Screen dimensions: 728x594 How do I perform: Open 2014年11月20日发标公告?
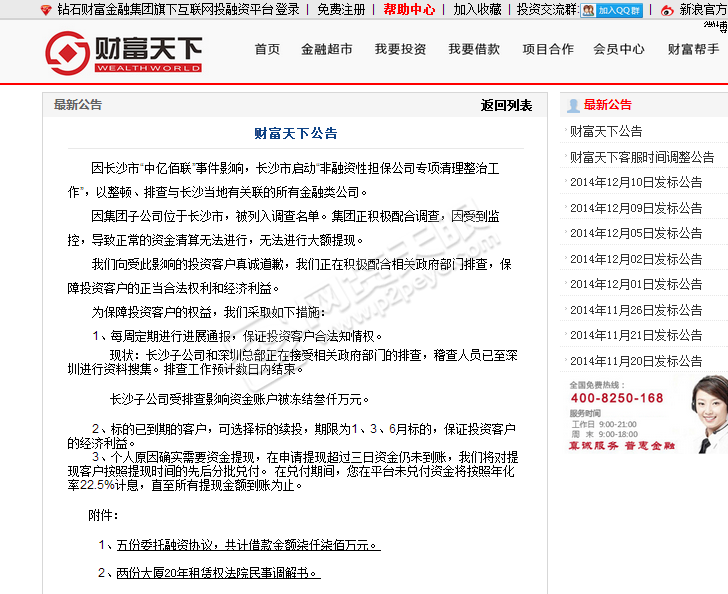coord(636,361)
